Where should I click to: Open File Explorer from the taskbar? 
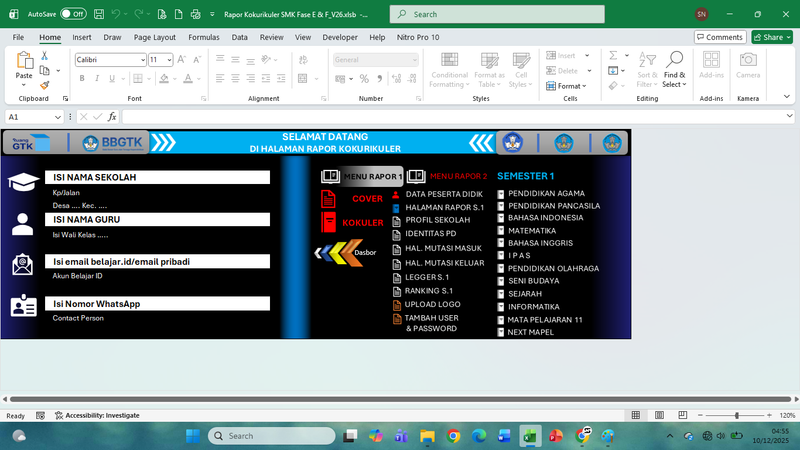pos(427,436)
